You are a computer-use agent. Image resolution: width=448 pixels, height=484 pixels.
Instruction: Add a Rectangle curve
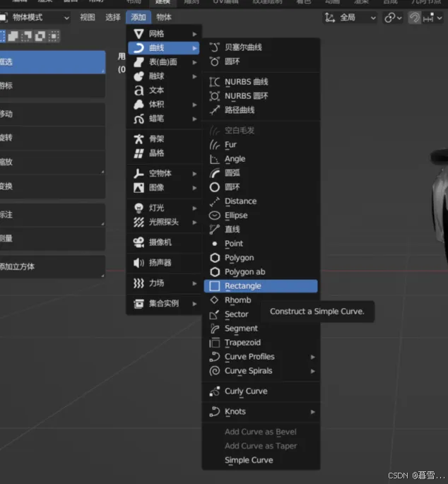pyautogui.click(x=261, y=286)
